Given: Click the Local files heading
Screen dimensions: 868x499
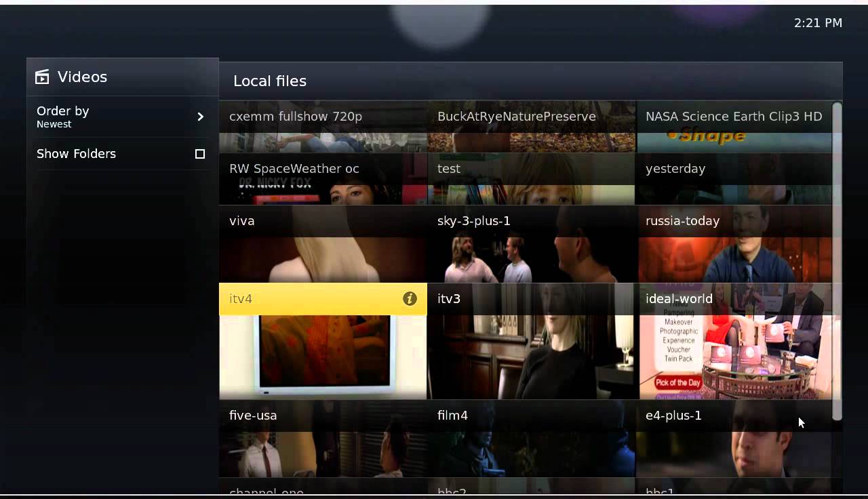Looking at the screenshot, I should tap(270, 81).
